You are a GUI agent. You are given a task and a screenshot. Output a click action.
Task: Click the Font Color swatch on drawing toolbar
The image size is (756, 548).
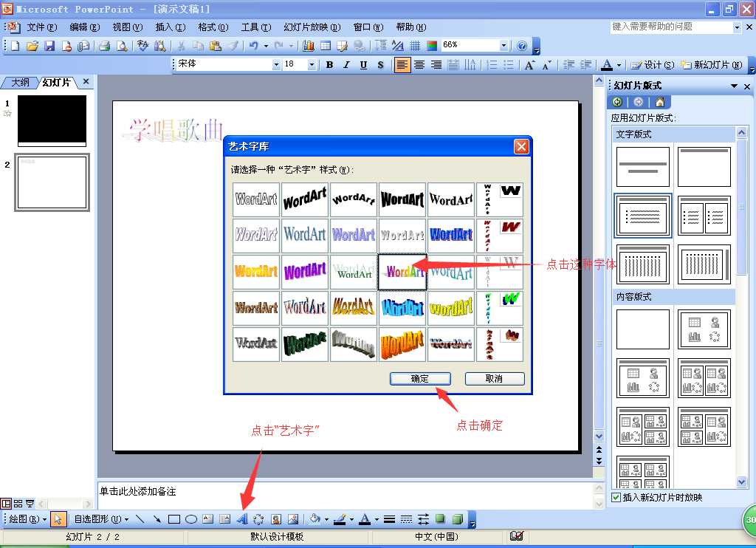365,519
